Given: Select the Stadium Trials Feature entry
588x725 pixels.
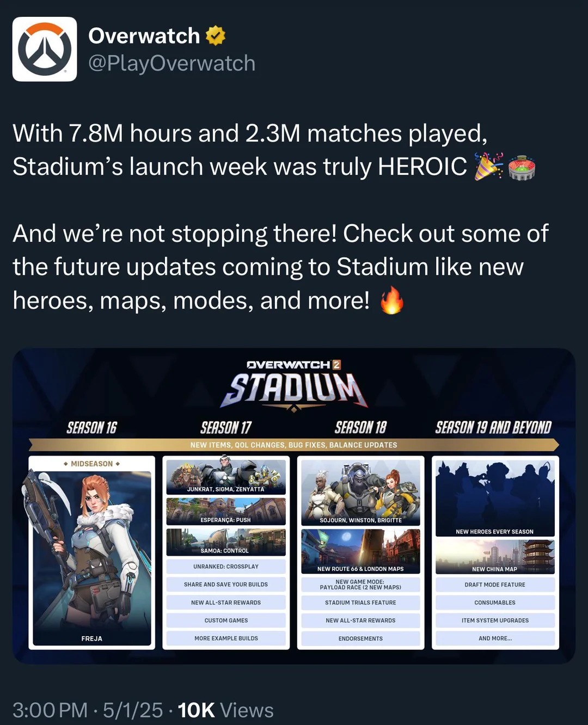Looking at the screenshot, I should (x=360, y=603).
